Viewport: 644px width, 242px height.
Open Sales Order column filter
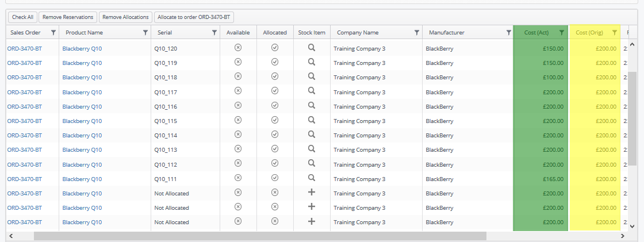pos(53,32)
